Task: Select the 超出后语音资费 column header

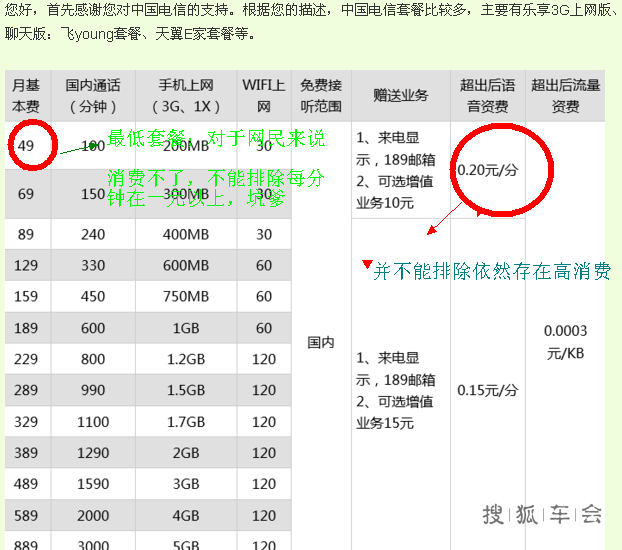Action: pos(488,96)
